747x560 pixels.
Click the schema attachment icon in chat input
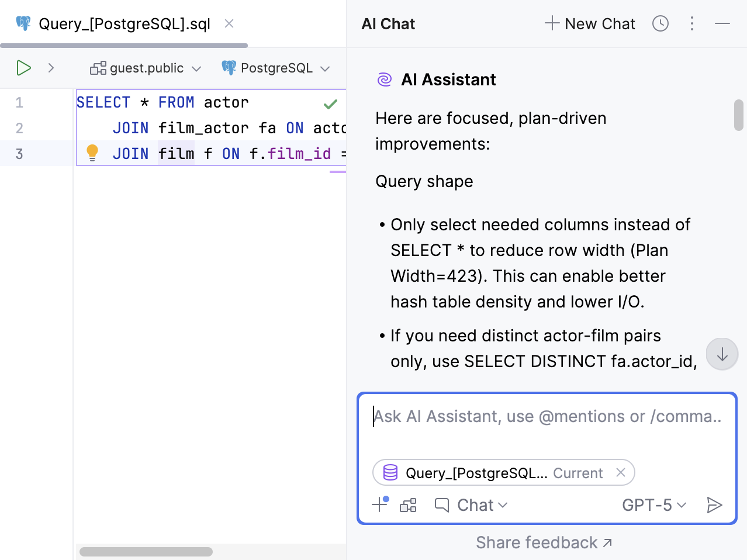[x=407, y=505]
